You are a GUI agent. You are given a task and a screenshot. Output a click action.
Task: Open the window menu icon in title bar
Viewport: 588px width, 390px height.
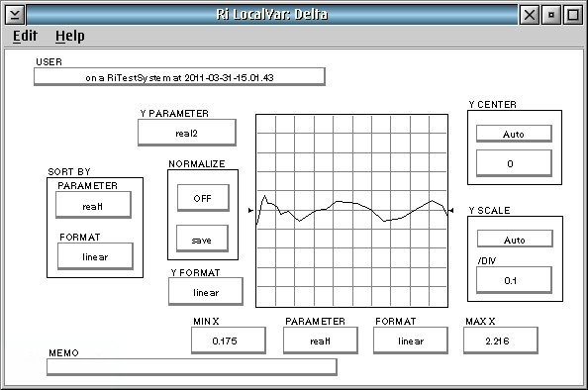coord(15,15)
